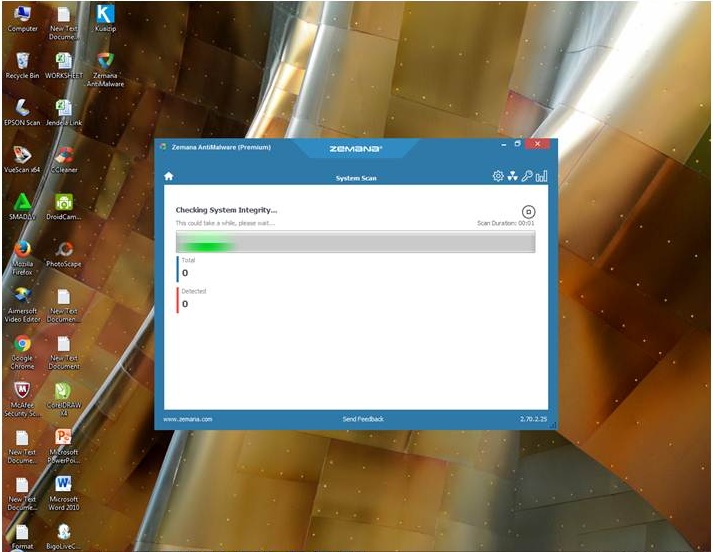This screenshot has width=713, height=552.
Task: Select the VueScan x64 desktop icon
Action: tap(22, 160)
